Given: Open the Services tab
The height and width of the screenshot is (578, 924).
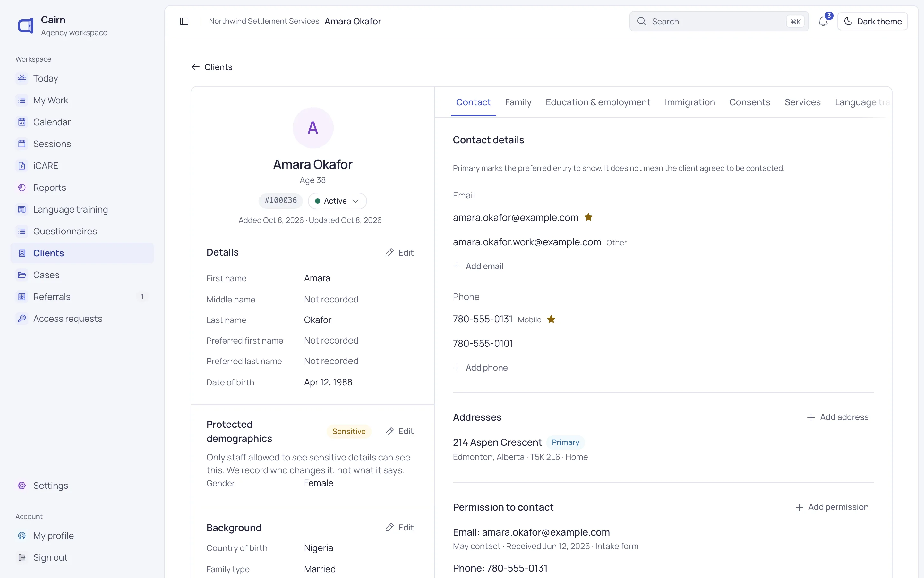Looking at the screenshot, I should [x=802, y=102].
